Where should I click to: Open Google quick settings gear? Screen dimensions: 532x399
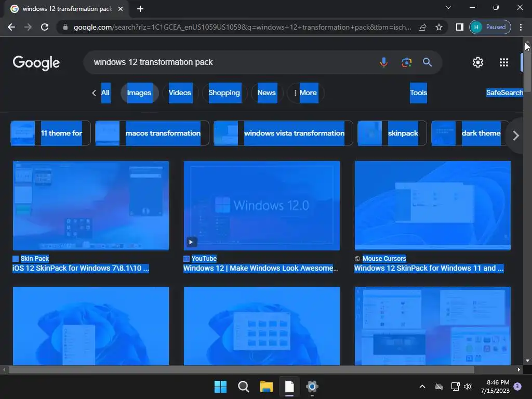click(478, 62)
